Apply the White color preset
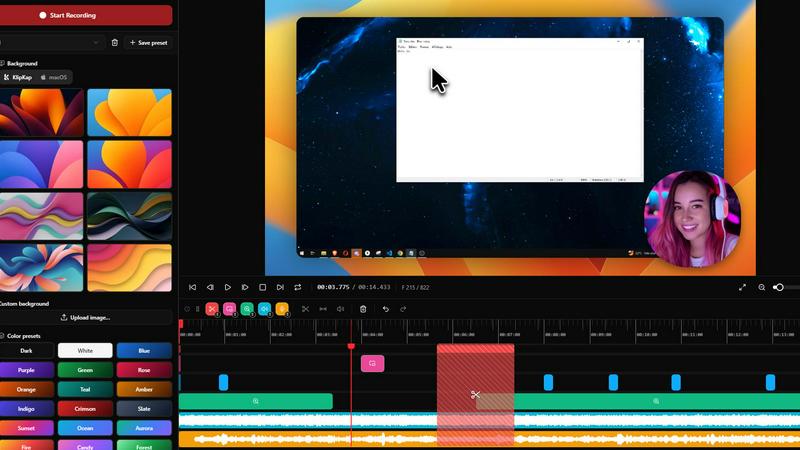Screen dimensions: 800x450 [x=85, y=351]
